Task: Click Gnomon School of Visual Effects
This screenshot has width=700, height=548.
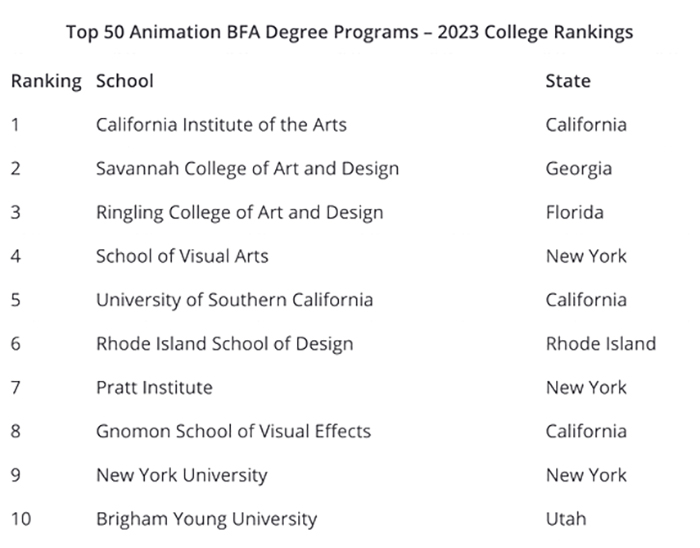Action: click(x=233, y=431)
